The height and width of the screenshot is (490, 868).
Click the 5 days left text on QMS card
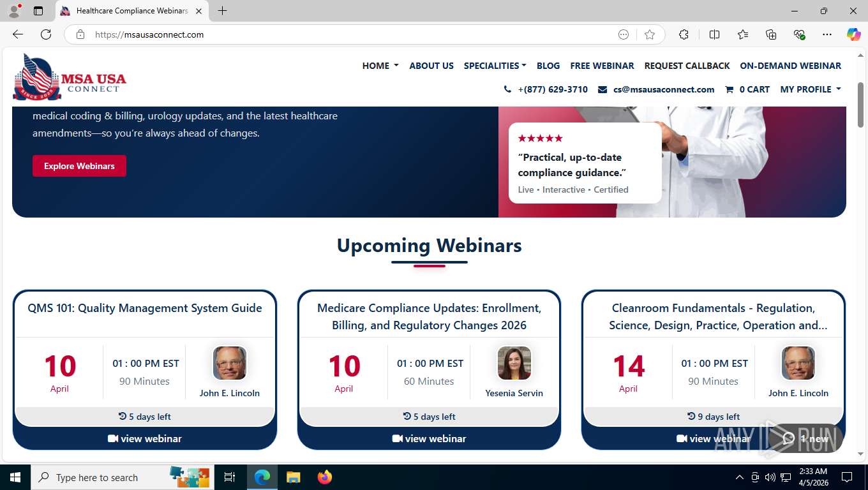(x=150, y=417)
